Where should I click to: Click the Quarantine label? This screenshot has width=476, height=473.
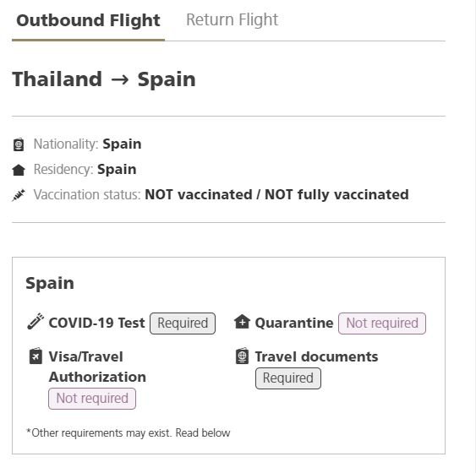(x=294, y=323)
